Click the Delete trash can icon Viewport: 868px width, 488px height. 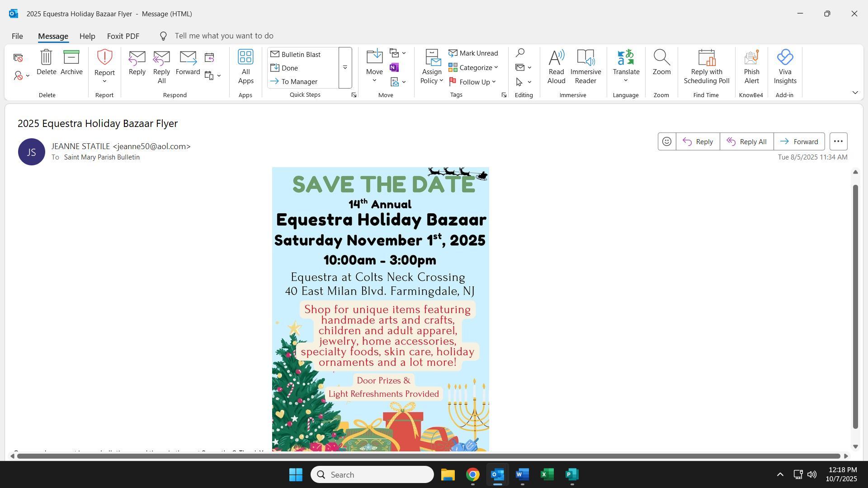[x=46, y=58]
